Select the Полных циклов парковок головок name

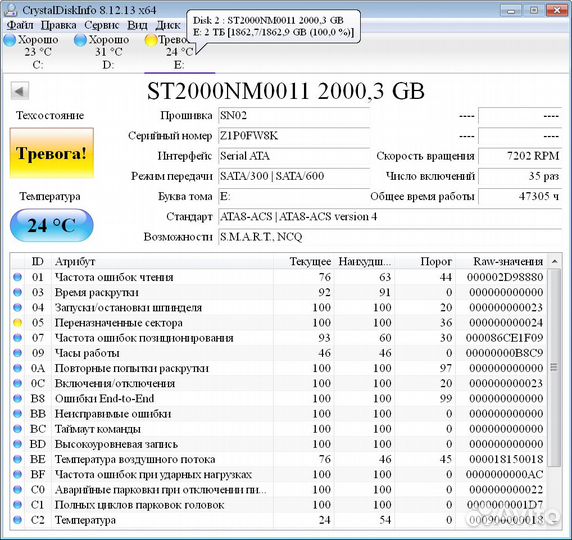(x=139, y=505)
